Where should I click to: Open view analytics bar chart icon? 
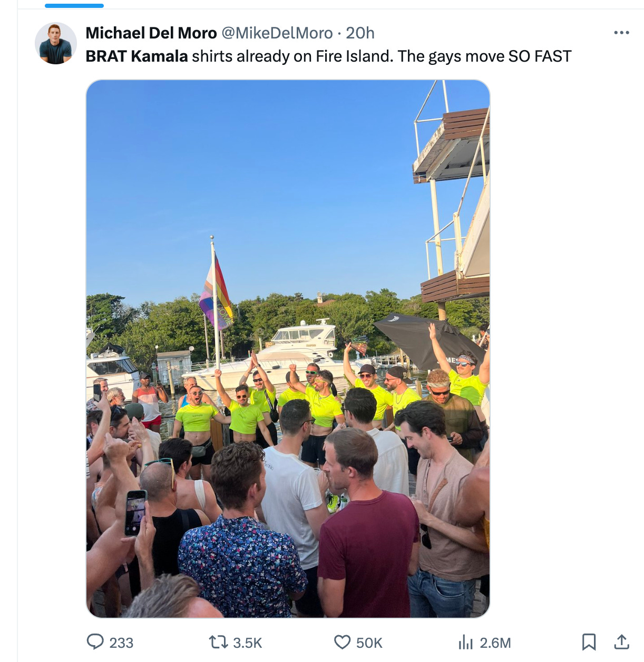[466, 642]
